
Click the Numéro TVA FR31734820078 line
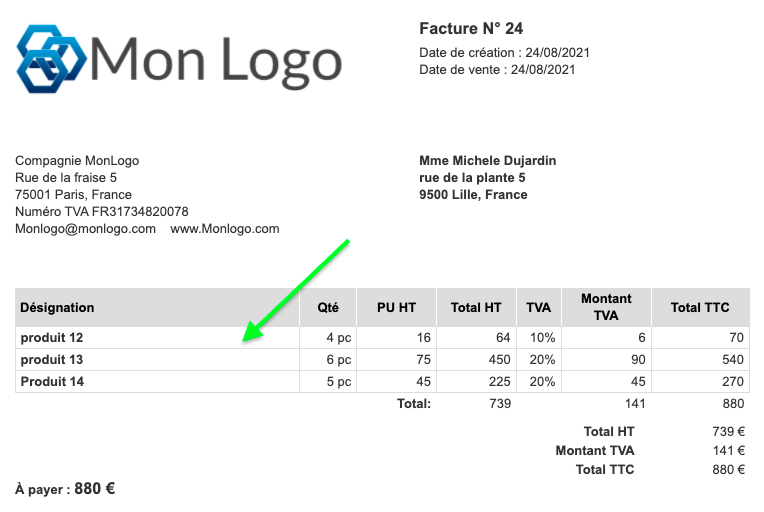click(x=102, y=212)
